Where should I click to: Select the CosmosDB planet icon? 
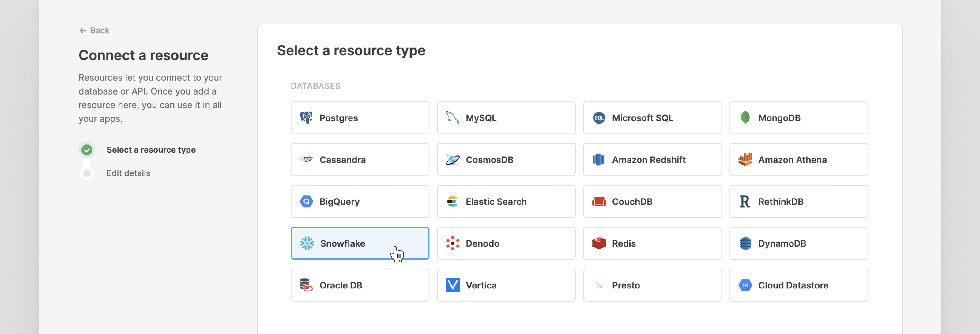[x=452, y=160]
